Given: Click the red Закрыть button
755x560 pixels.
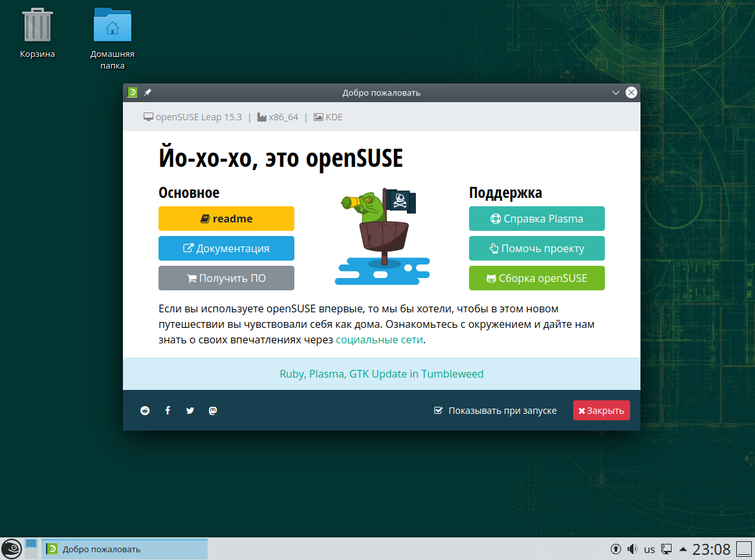Looking at the screenshot, I should [602, 411].
